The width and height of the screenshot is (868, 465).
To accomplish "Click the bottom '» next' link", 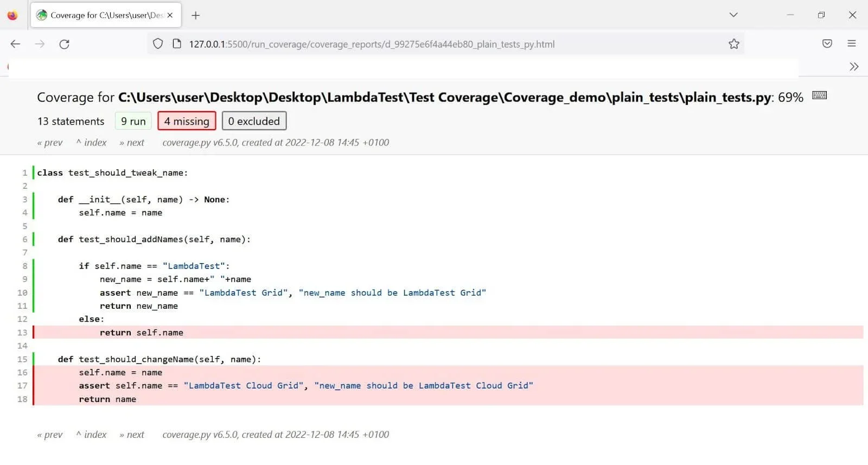I will click(132, 435).
